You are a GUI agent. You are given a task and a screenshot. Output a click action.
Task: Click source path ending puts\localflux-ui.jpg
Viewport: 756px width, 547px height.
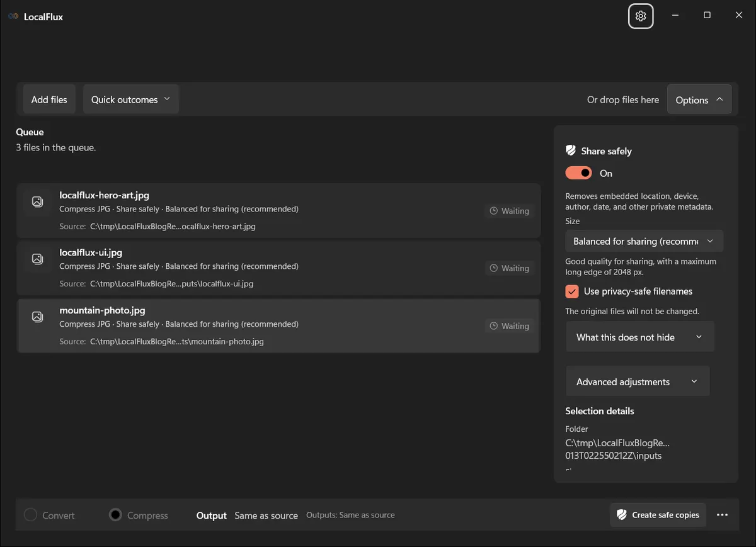(x=171, y=284)
